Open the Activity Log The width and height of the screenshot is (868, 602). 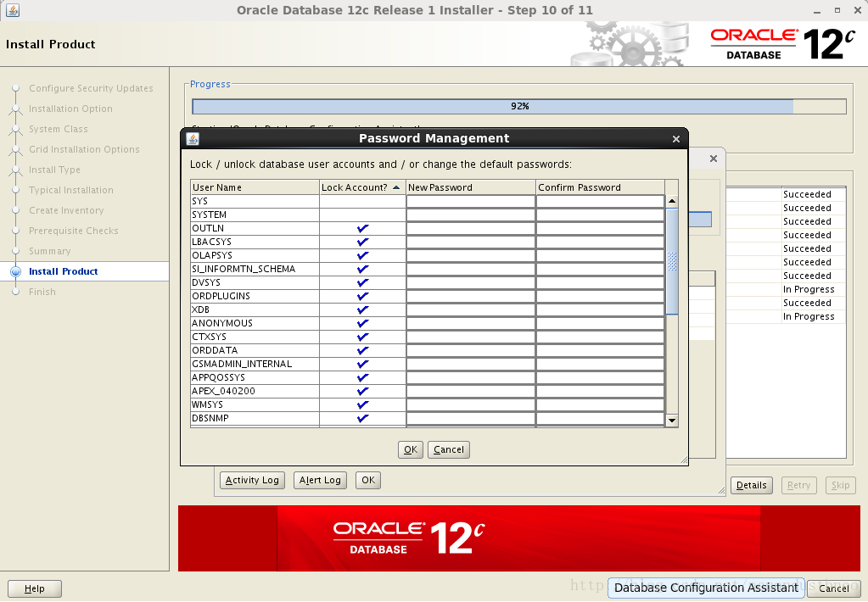tap(252, 480)
